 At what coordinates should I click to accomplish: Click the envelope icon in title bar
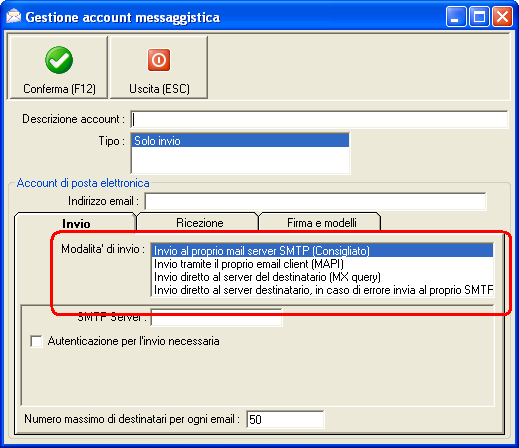pyautogui.click(x=14, y=17)
